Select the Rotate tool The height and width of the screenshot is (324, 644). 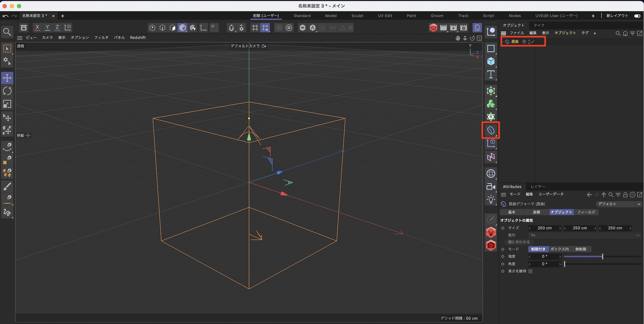pos(7,91)
